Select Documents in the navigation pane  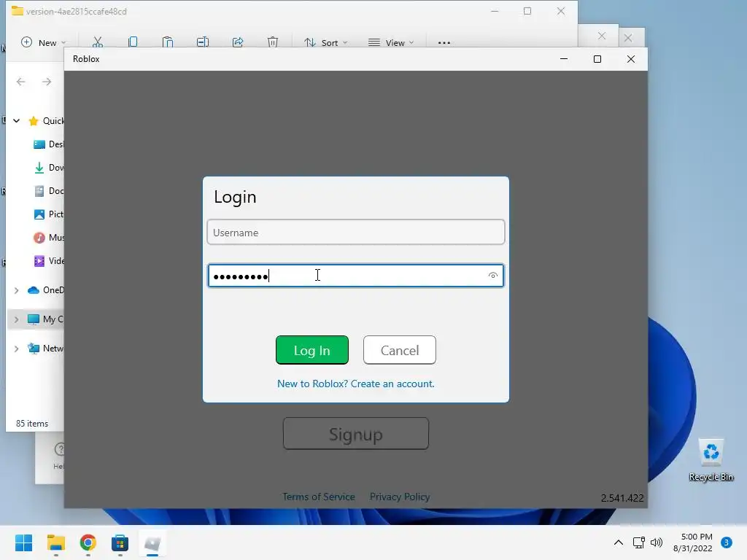48,191
